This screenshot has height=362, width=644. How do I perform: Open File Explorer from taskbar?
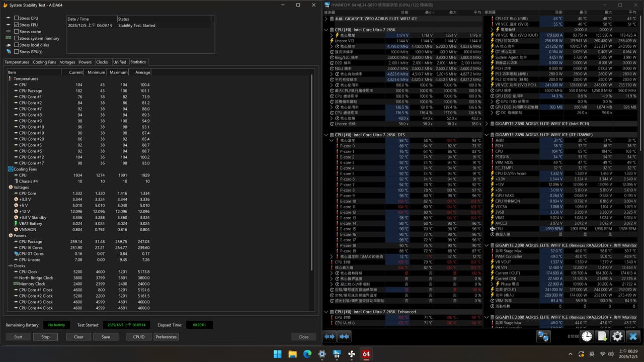pos(292,354)
